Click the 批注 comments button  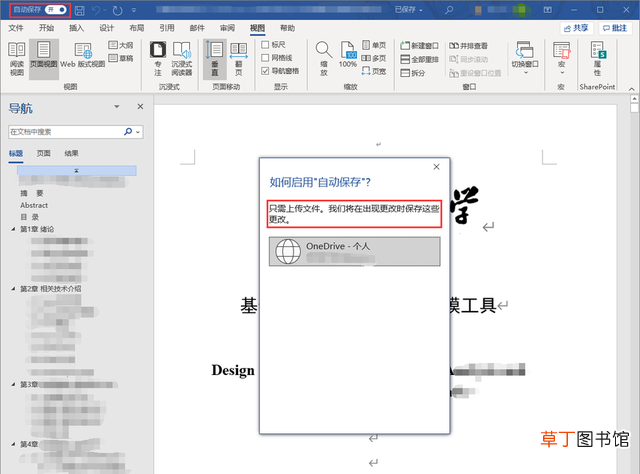(615, 28)
